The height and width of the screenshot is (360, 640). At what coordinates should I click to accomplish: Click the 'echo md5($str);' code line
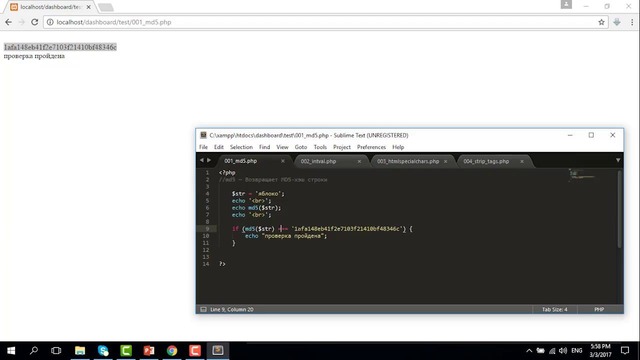pyautogui.click(x=256, y=208)
